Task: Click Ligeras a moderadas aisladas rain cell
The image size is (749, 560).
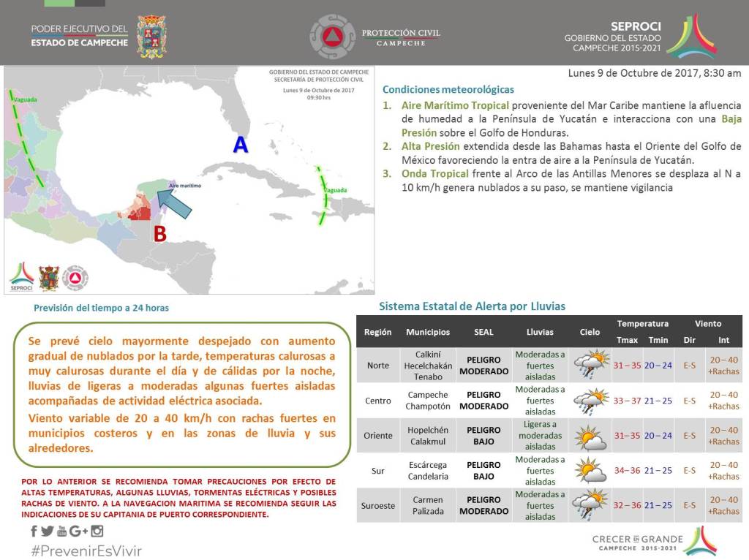Action: click(540, 436)
